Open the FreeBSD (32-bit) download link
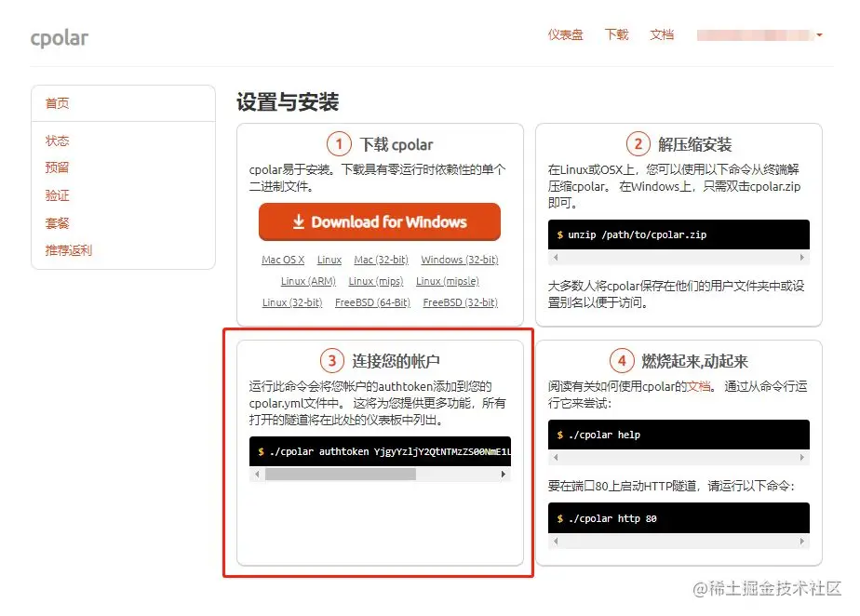Screen dimensions: 860x616 tap(461, 302)
